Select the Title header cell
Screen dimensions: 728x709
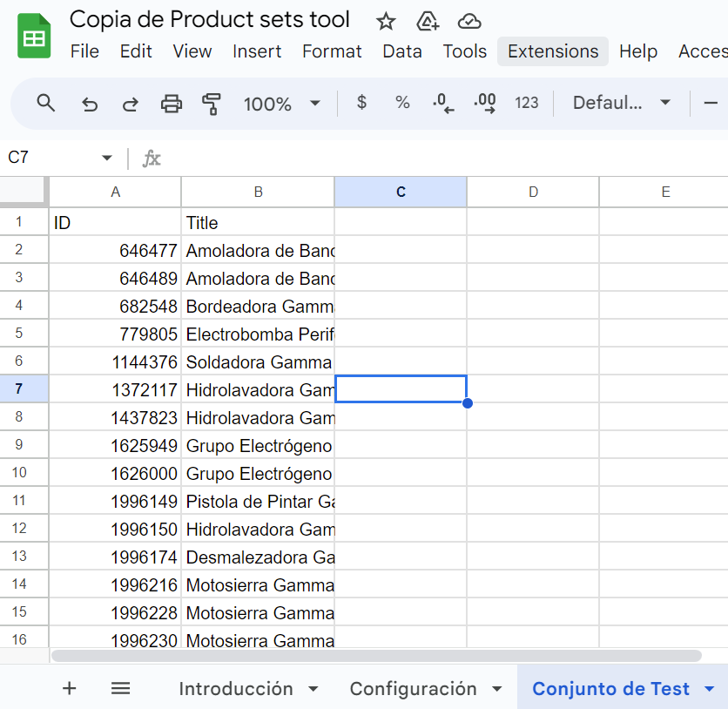click(x=258, y=222)
